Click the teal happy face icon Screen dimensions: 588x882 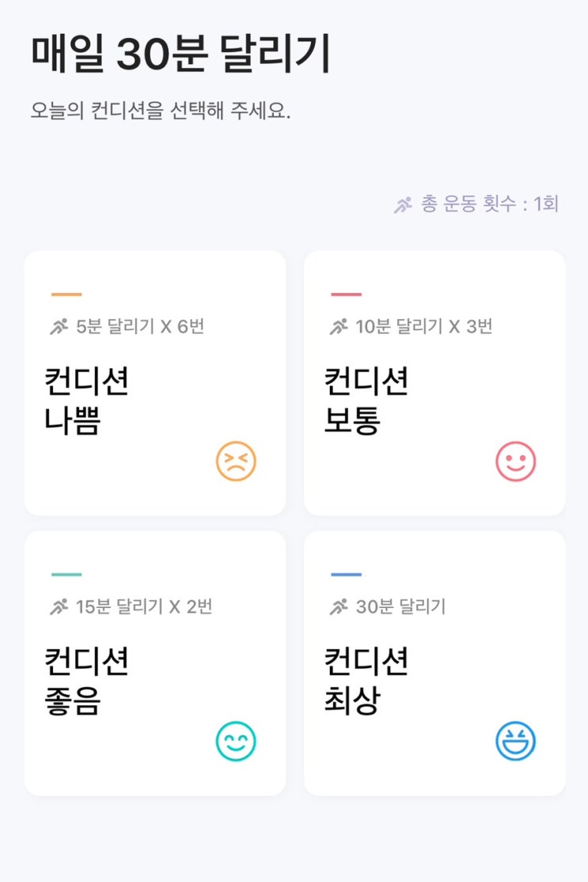point(236,742)
